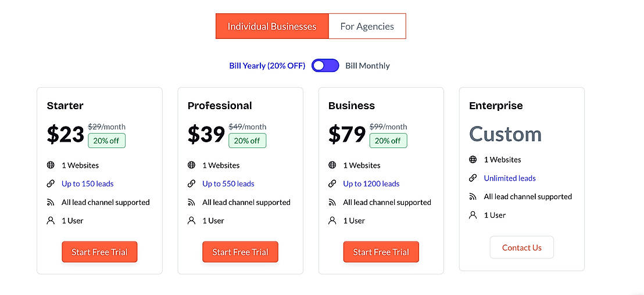The image size is (644, 295).
Task: Switch to the For Agencies tab
Action: coord(367,27)
